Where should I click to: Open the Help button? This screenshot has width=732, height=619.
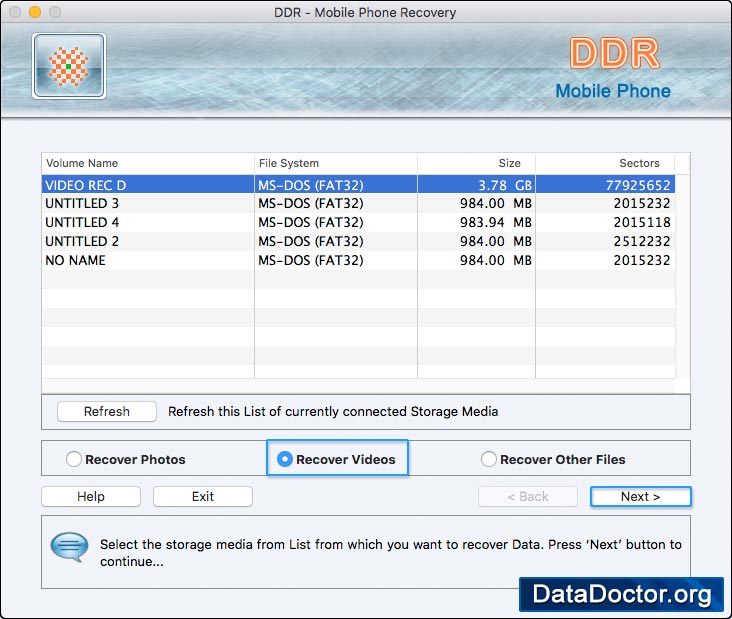coord(91,496)
